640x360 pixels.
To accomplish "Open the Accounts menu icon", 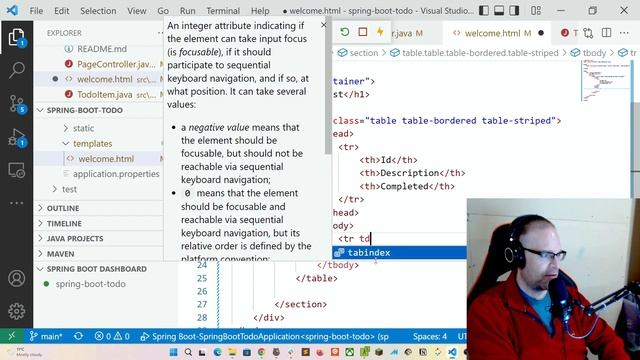I will (16, 278).
